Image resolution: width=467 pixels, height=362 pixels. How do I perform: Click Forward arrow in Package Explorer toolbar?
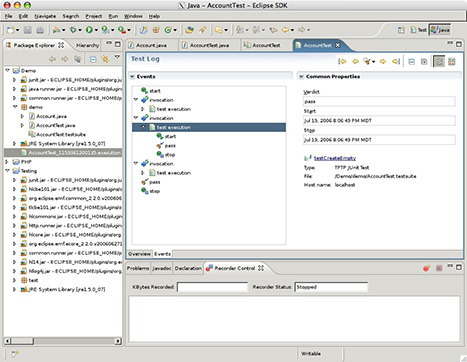(x=64, y=59)
